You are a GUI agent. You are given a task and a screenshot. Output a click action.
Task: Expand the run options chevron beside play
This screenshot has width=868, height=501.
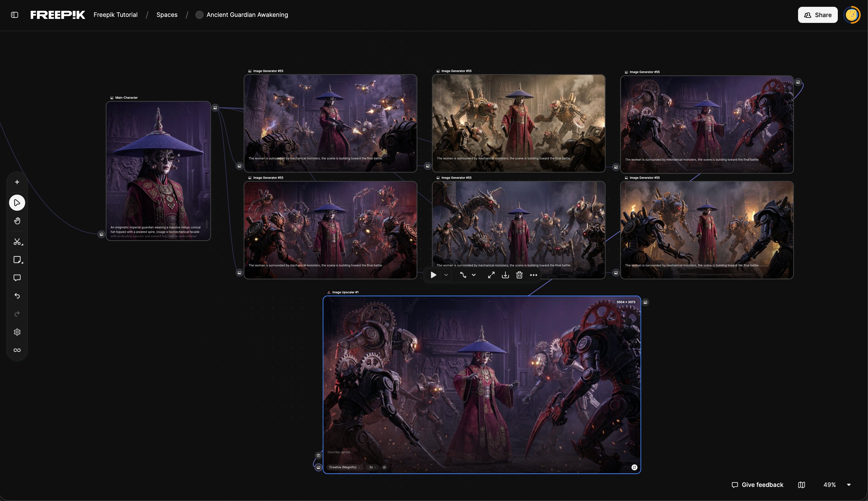(x=446, y=275)
